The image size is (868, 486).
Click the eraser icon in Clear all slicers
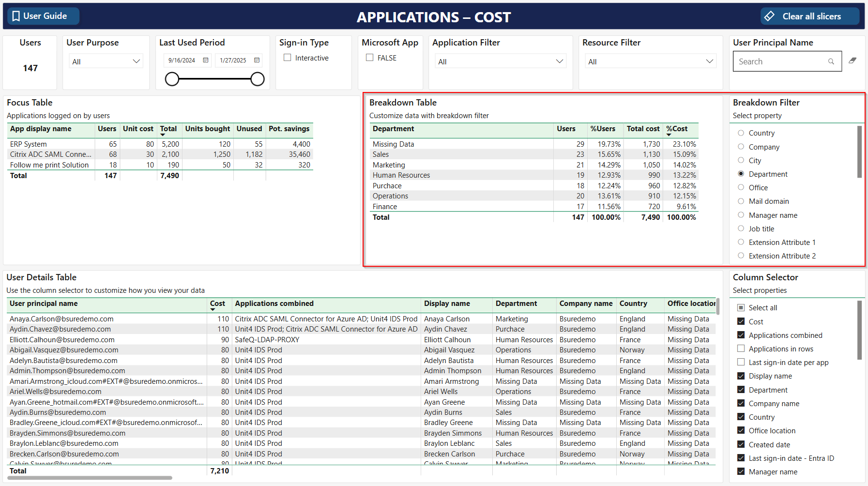[x=770, y=16]
